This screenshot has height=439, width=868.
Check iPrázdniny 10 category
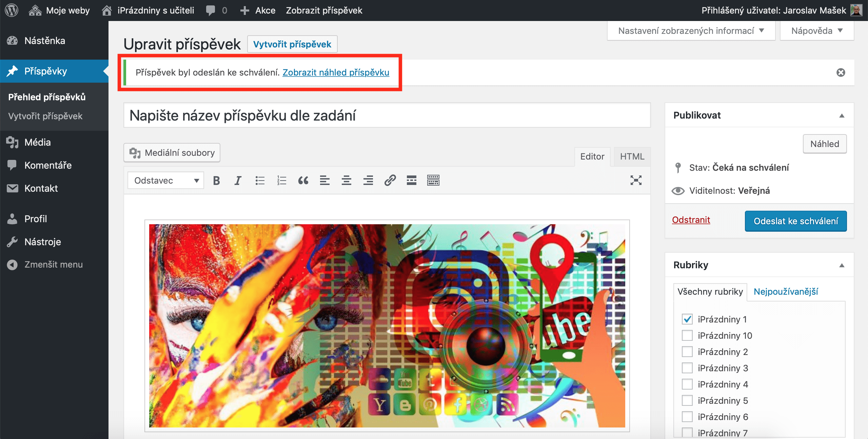(x=687, y=335)
